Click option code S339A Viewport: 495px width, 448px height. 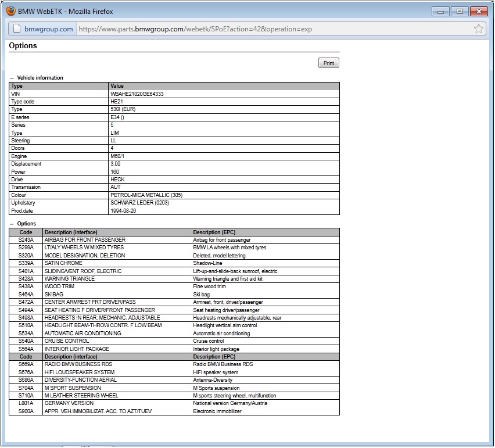26,263
